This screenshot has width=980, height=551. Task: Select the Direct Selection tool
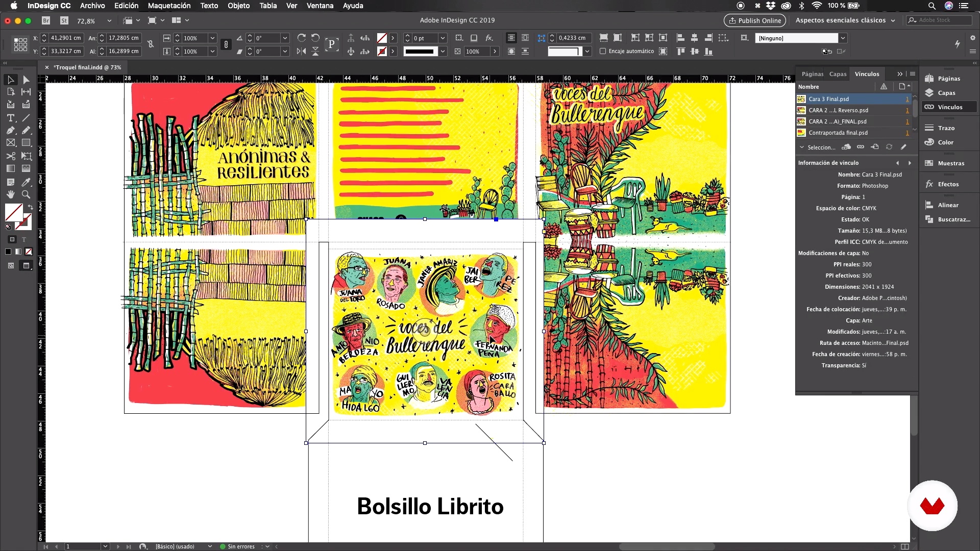[x=26, y=80]
